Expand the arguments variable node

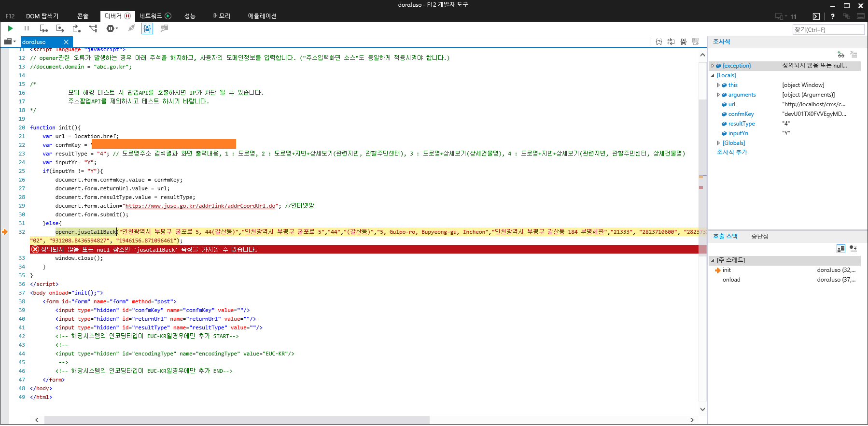pyautogui.click(x=718, y=95)
